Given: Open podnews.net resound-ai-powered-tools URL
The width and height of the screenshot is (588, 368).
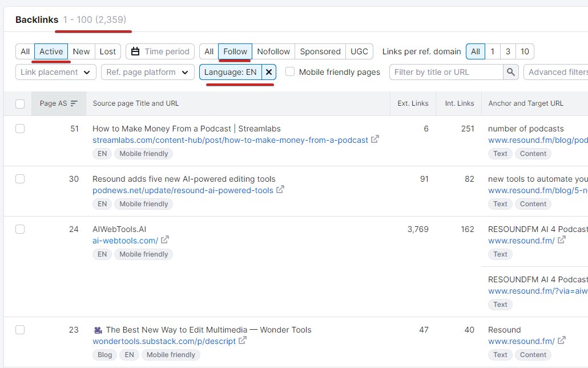Looking at the screenshot, I should click(183, 190).
